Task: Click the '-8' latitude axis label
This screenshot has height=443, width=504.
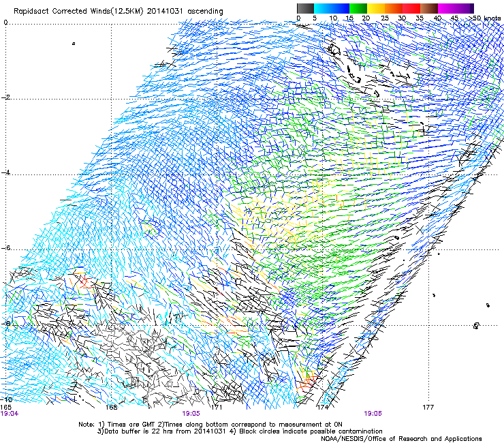Action: [6, 323]
